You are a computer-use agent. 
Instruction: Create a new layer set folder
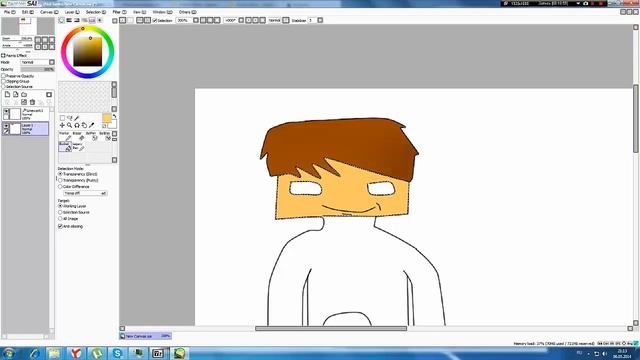24,95
